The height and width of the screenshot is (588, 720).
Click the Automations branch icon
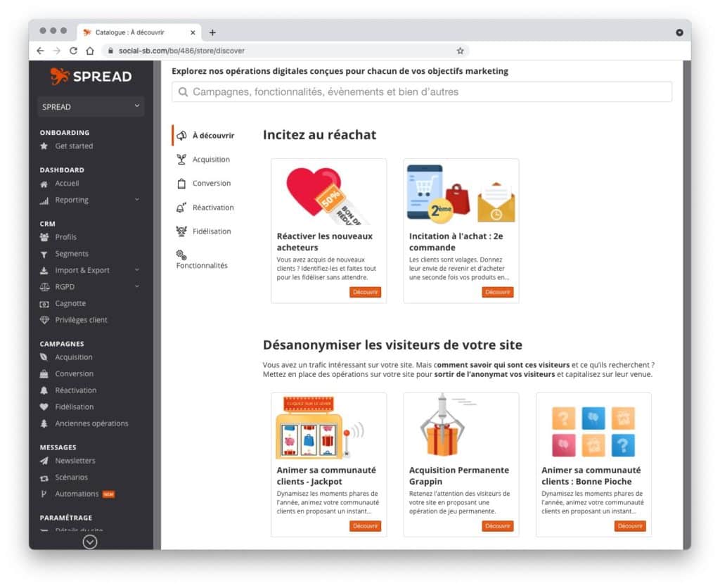44,494
